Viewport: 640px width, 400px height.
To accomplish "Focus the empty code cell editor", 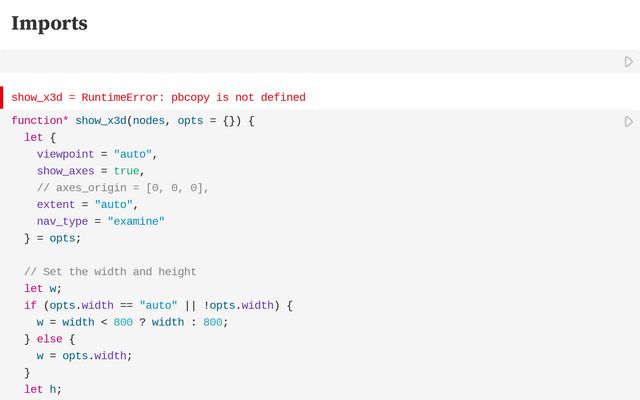I will pyautogui.click(x=310, y=62).
